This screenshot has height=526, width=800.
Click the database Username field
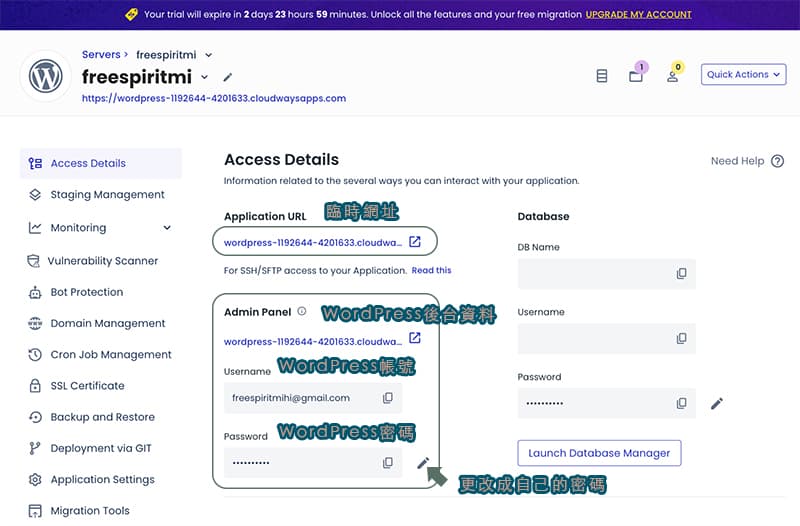tap(607, 339)
